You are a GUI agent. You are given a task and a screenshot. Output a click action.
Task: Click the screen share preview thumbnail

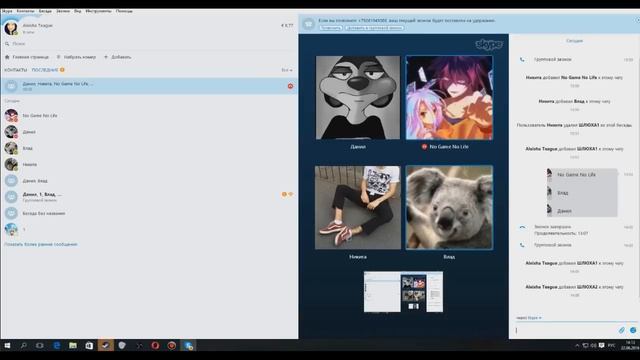(x=403, y=292)
